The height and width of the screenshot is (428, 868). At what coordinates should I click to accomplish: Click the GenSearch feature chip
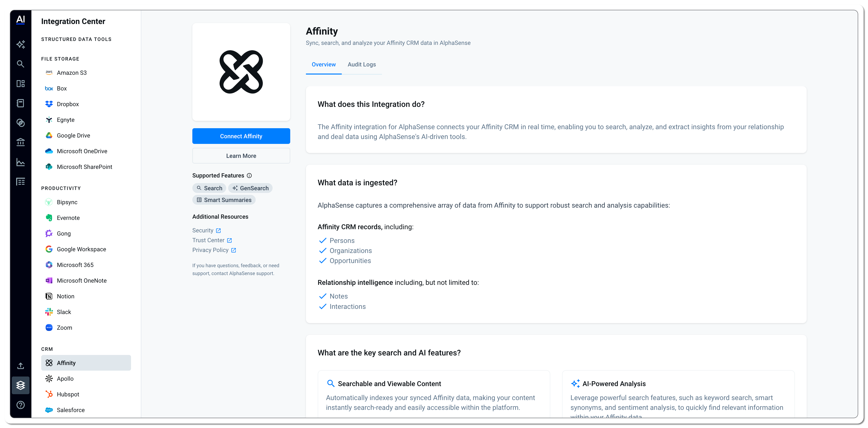(250, 188)
